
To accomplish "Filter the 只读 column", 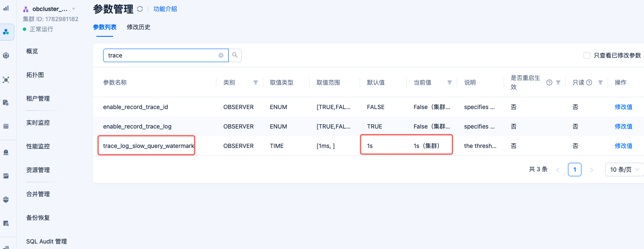I will (600, 82).
